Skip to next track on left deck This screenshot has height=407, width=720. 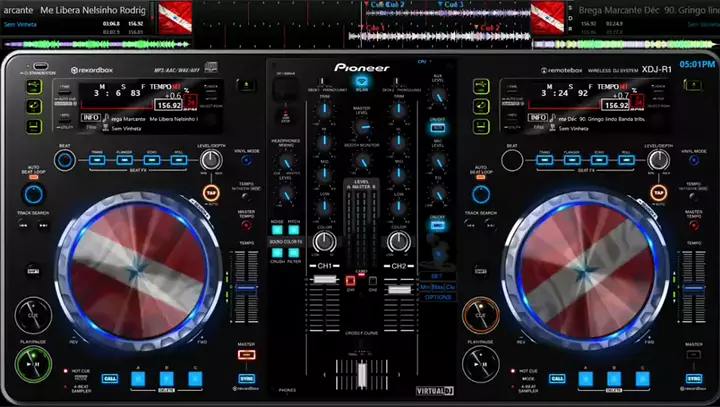click(43, 226)
